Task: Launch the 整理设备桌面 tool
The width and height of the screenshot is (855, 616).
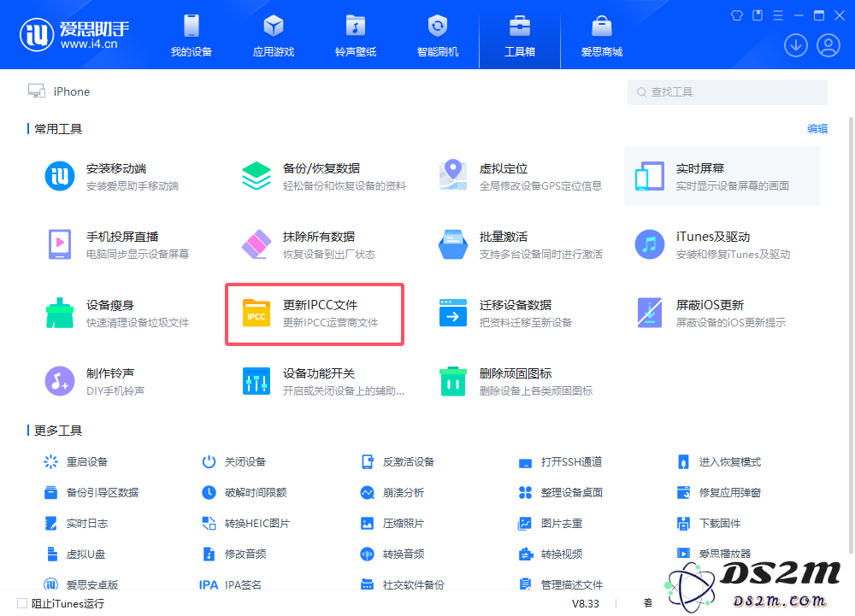Action: [x=561, y=492]
